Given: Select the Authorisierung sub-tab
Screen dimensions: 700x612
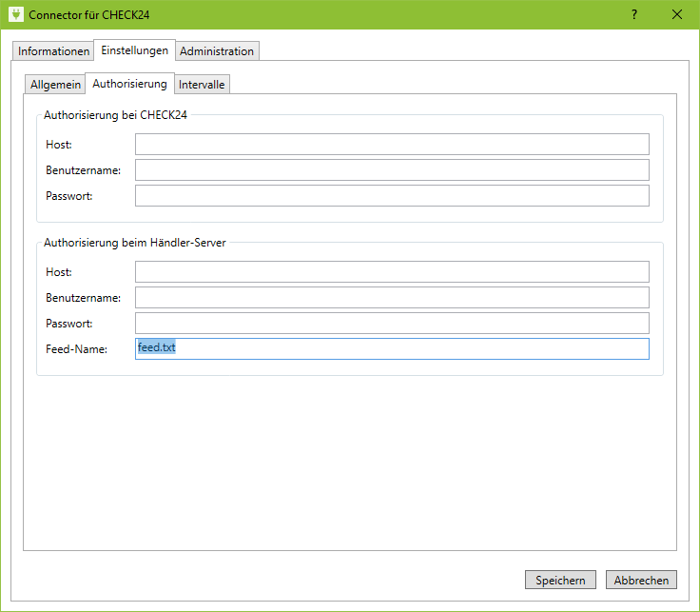Looking at the screenshot, I should click(129, 84).
